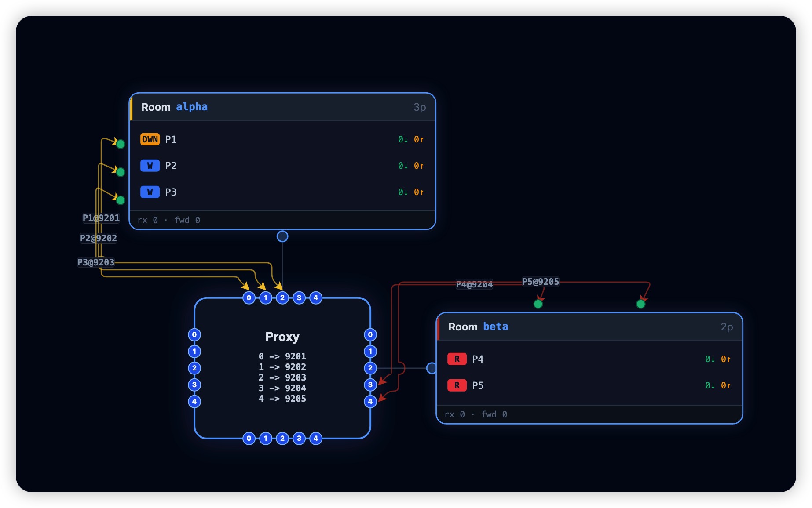Click the R badge next to P4
Viewport: 812px width, 508px height.
(457, 359)
